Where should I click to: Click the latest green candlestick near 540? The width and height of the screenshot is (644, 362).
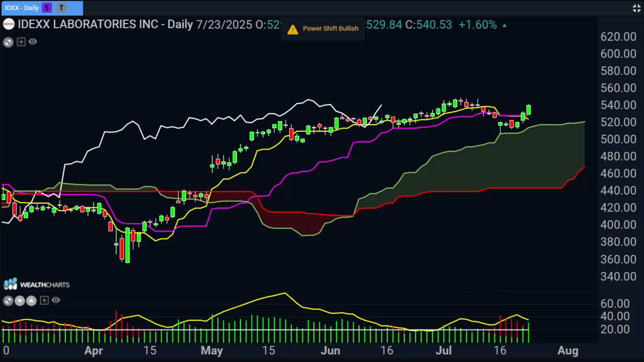click(x=529, y=110)
